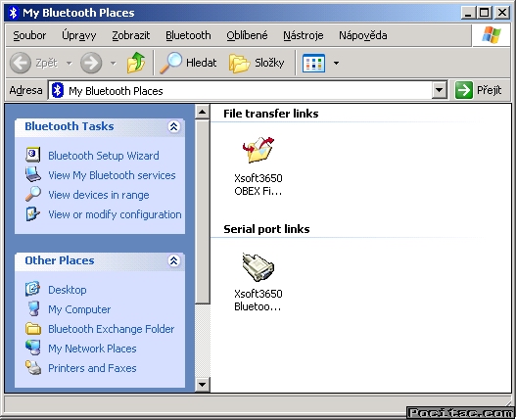
Task: Click View devices in range link
Action: [99, 195]
